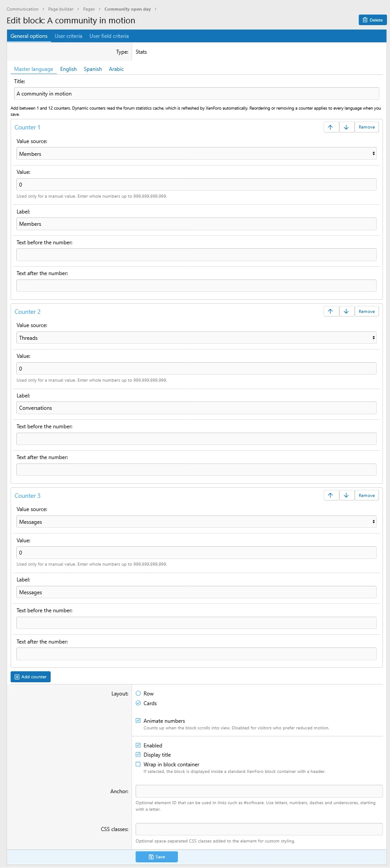Select the Arabic language tab
This screenshot has width=390, height=868.
click(x=116, y=69)
